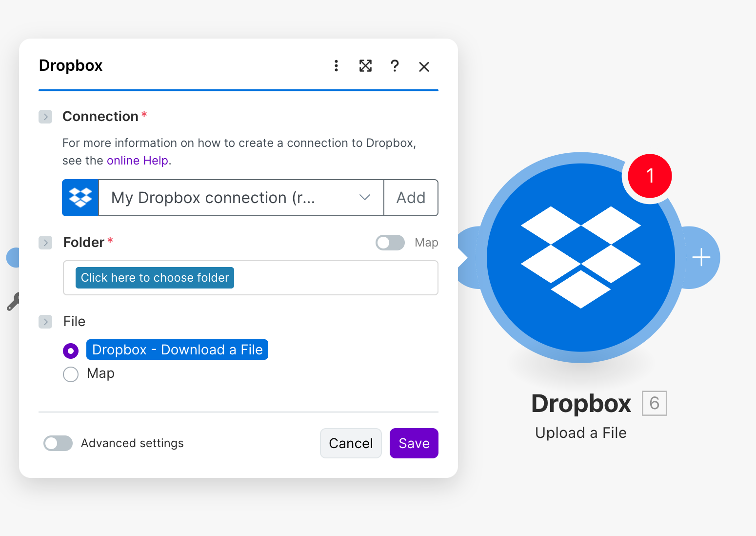This screenshot has height=536, width=756.
Task: Expand the Connection section chevron
Action: click(45, 117)
